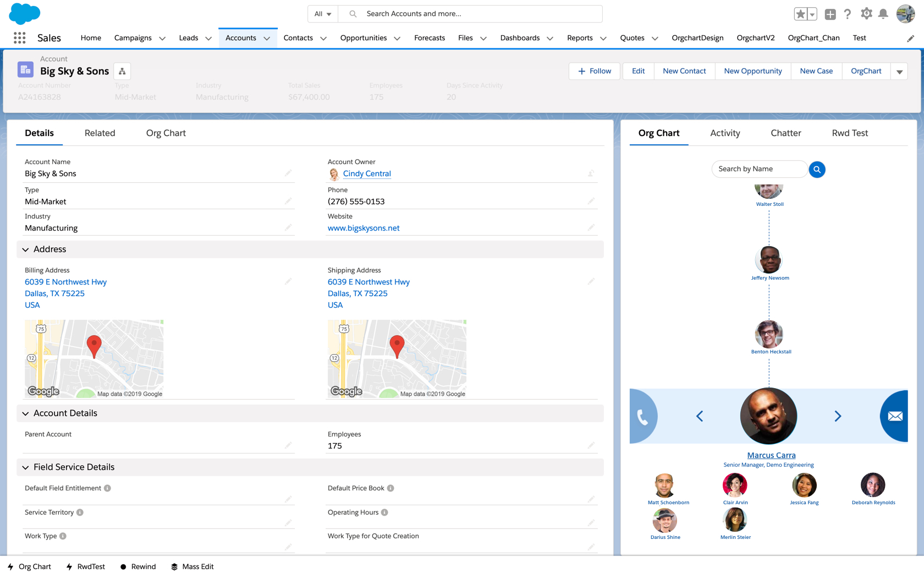Switch to the Related tab
Screen dimensions: 924x578
pyautogui.click(x=100, y=133)
